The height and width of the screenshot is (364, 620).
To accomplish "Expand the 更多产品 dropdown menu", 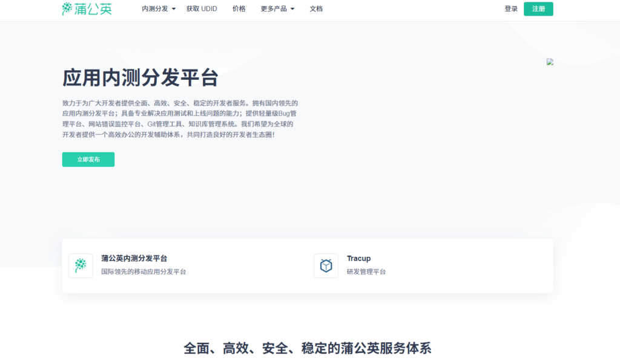I will 273,8.
